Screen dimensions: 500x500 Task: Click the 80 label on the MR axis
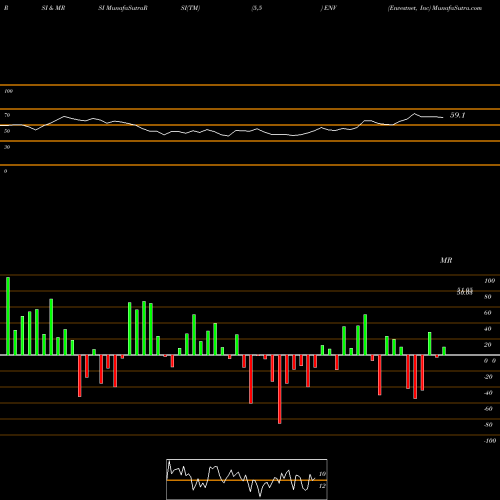click(487, 297)
